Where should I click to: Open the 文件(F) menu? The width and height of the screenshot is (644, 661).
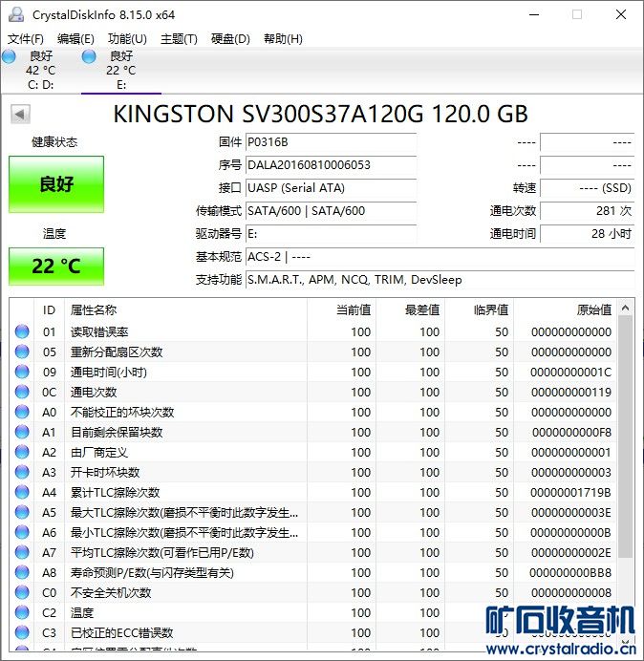tap(25, 39)
